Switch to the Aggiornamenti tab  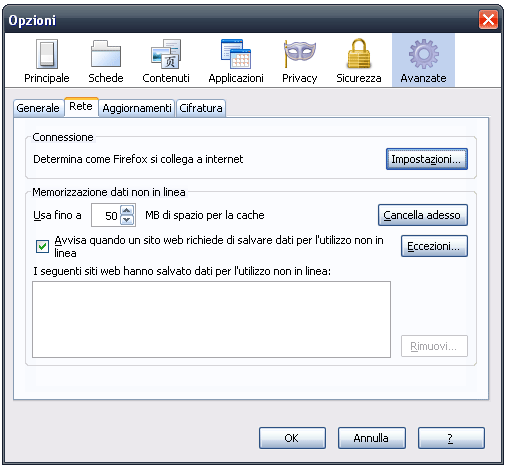click(x=137, y=108)
